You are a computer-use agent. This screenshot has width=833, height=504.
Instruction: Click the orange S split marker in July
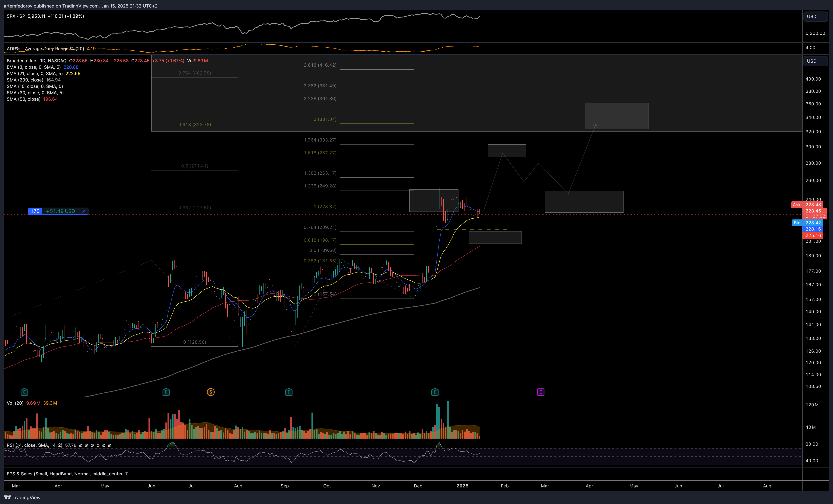click(x=211, y=392)
